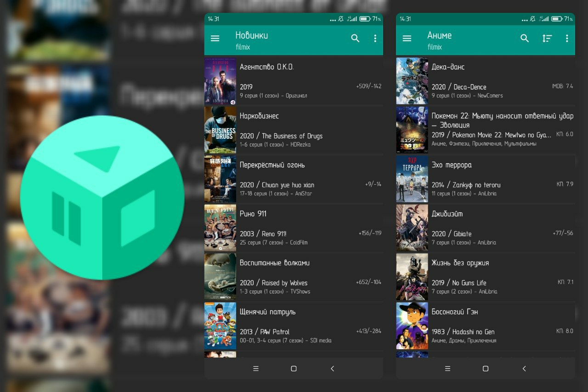This screenshot has height=392, width=588.
Task: Select the title "Агентство О.К.О."
Action: click(x=266, y=67)
